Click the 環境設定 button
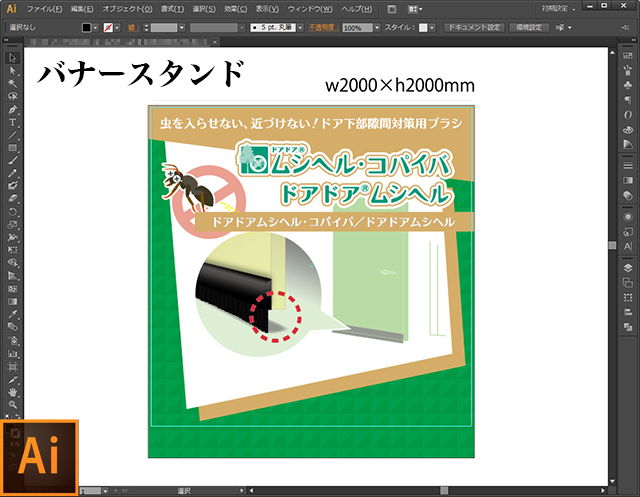The image size is (640, 497). (529, 27)
